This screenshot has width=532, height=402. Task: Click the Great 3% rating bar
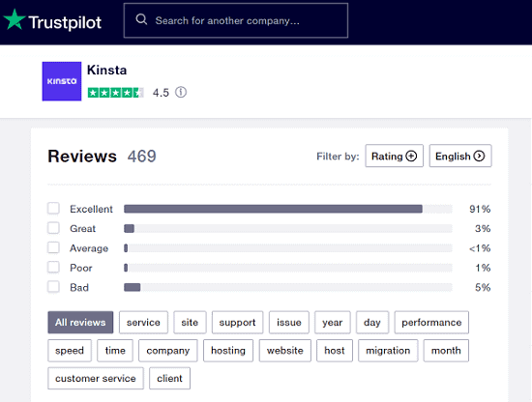pyautogui.click(x=288, y=228)
